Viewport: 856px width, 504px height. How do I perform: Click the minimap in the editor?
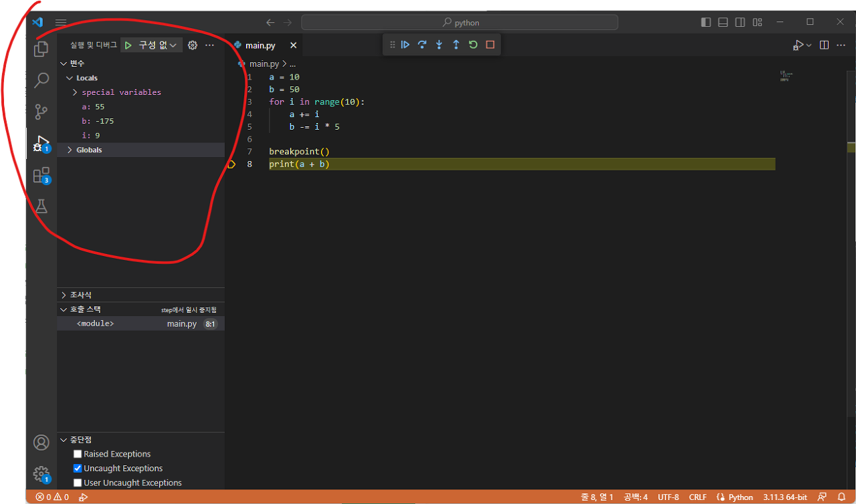tap(786, 76)
